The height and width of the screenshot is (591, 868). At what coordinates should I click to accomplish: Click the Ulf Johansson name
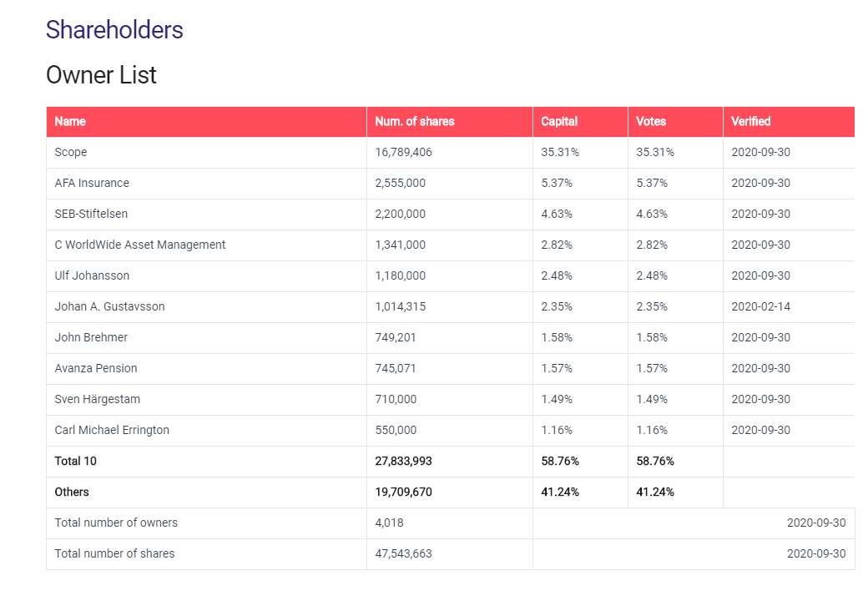[92, 276]
